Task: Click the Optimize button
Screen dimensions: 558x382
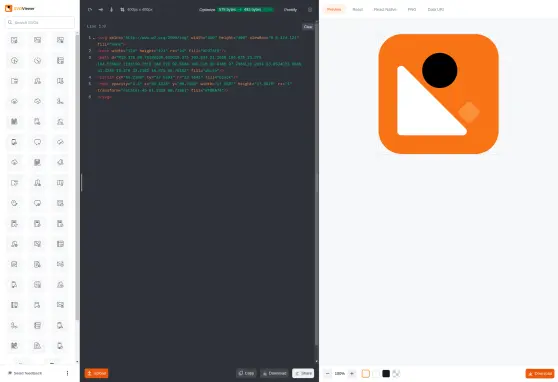Action: [207, 10]
